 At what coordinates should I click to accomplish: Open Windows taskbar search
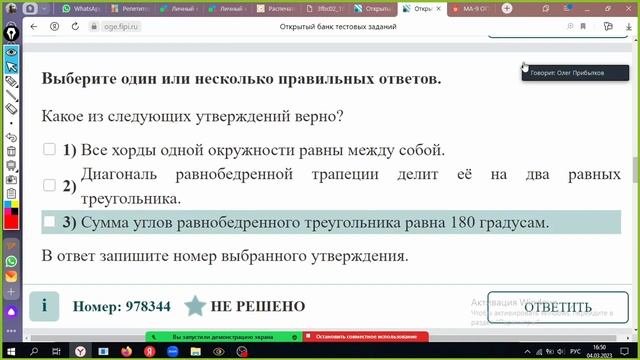point(34,351)
